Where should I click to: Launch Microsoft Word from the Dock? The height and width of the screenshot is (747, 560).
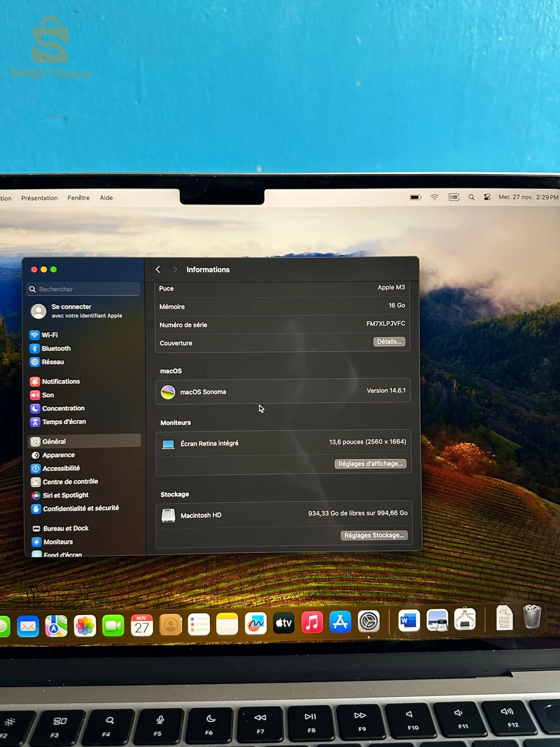(409, 620)
